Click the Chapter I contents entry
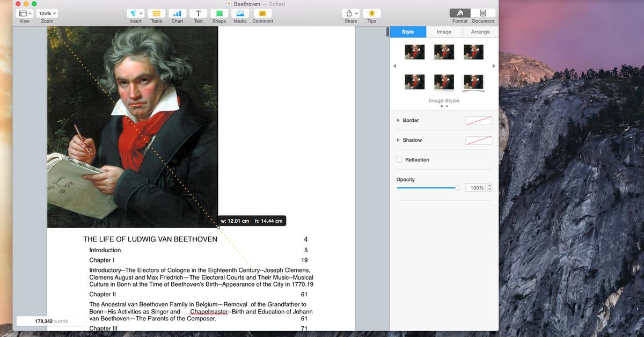The width and height of the screenshot is (644, 337). click(x=101, y=260)
